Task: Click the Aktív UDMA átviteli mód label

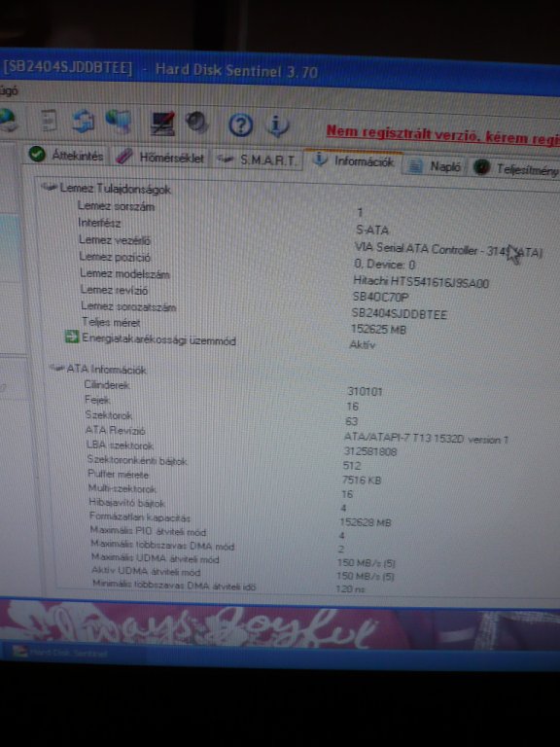Action: click(x=146, y=571)
